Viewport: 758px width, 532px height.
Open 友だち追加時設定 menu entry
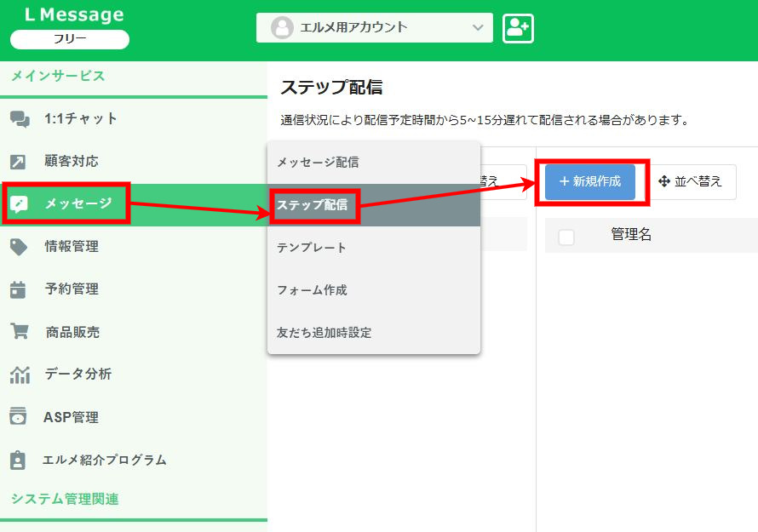(324, 333)
